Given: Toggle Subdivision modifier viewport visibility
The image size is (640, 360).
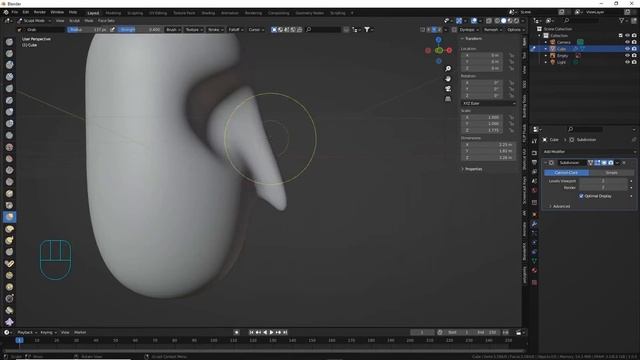Looking at the screenshot, I should click(604, 162).
